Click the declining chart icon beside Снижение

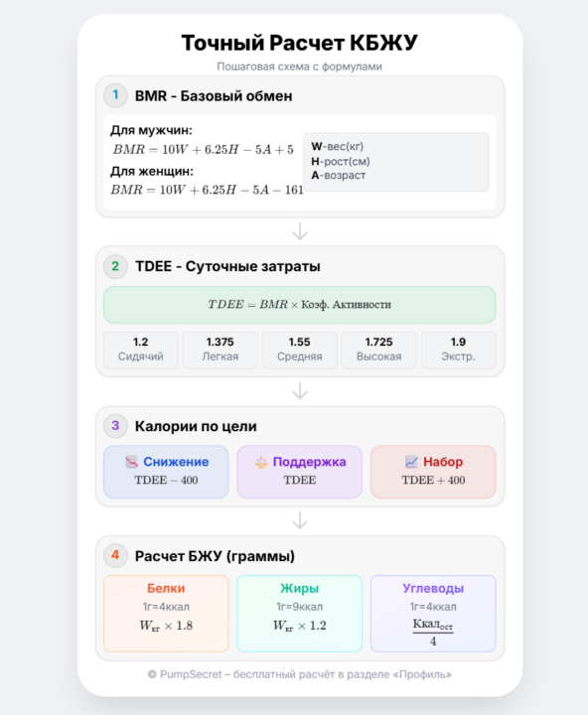click(x=132, y=462)
